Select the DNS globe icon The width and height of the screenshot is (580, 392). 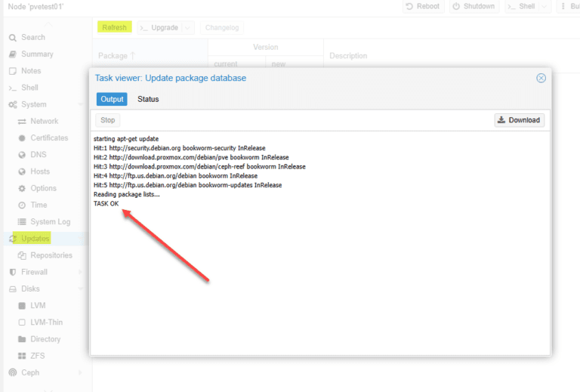22,155
